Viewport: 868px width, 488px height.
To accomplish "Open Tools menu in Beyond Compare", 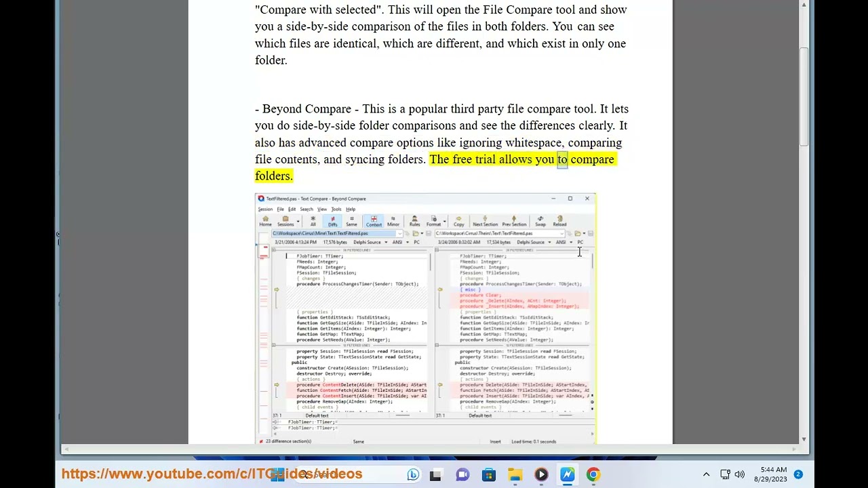I will [x=336, y=209].
